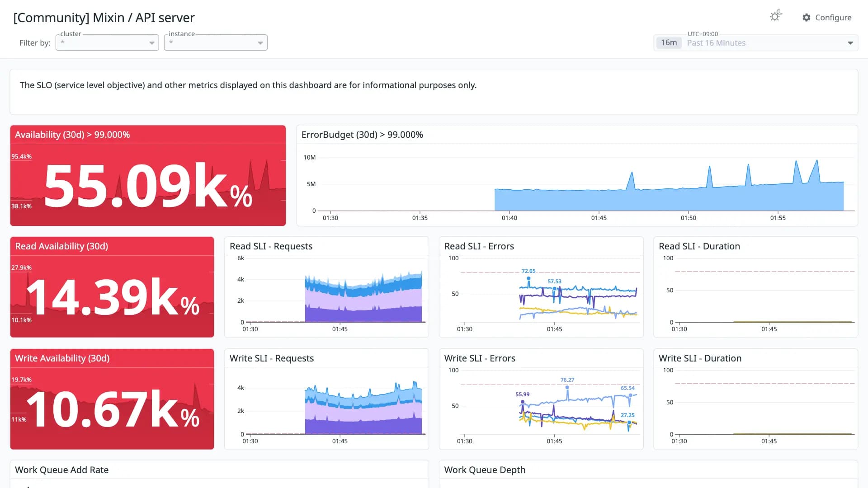
Task: Expand the Past 16 Minutes time range selector
Action: (755, 43)
